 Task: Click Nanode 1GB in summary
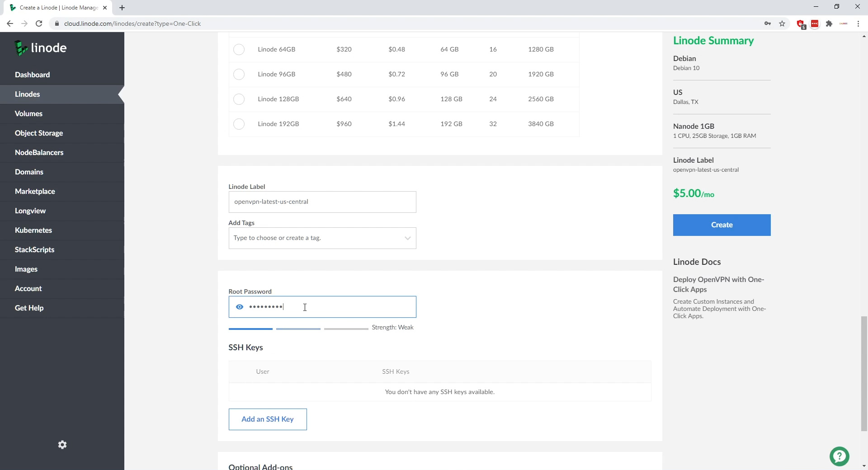click(693, 126)
